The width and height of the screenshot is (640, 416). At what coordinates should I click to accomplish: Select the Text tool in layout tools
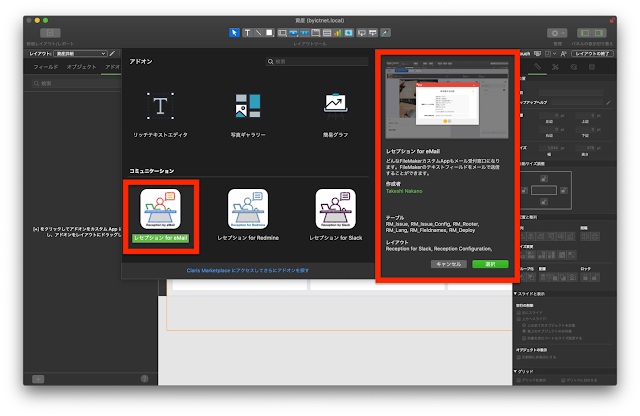click(247, 33)
